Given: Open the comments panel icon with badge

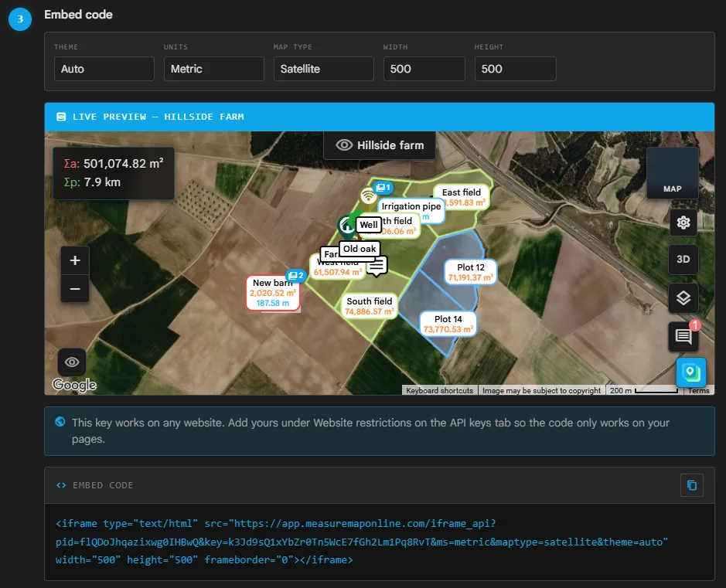Looking at the screenshot, I should [x=683, y=336].
